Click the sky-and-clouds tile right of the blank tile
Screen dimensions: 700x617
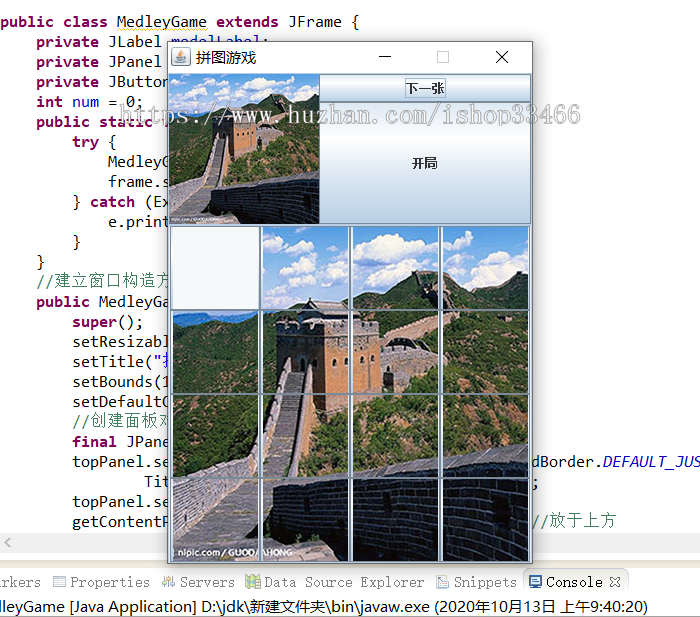(x=305, y=268)
